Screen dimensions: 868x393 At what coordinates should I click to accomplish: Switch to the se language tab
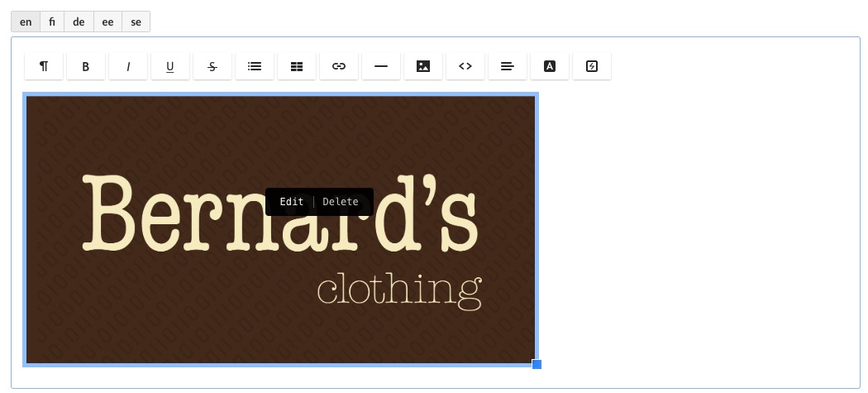click(x=136, y=22)
